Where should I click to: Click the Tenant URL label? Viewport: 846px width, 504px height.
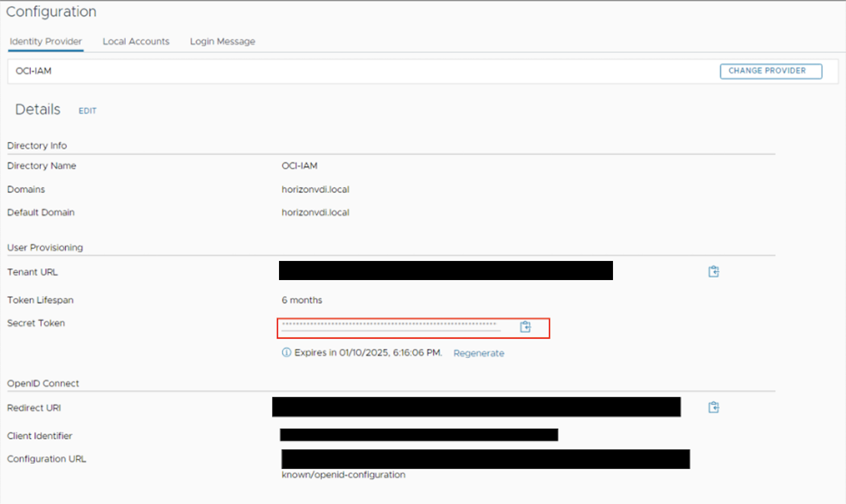click(x=32, y=272)
